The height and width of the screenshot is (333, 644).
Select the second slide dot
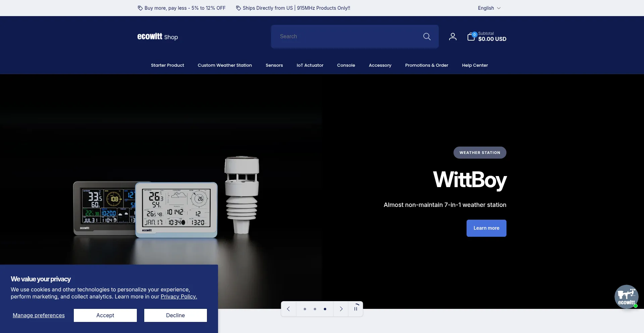tap(315, 309)
